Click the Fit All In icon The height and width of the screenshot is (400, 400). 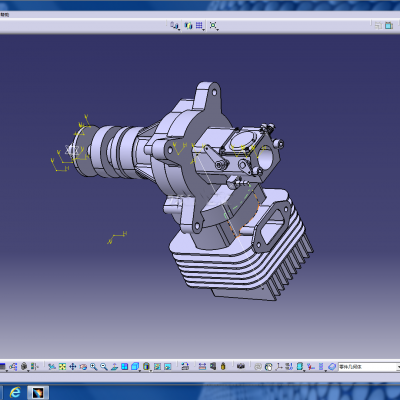pos(62,367)
